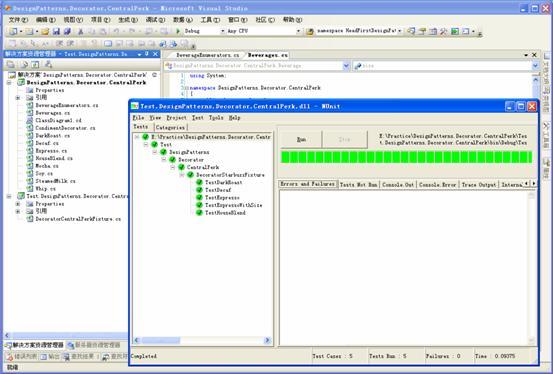
Task: Open the NUnit Project menu
Action: [176, 118]
